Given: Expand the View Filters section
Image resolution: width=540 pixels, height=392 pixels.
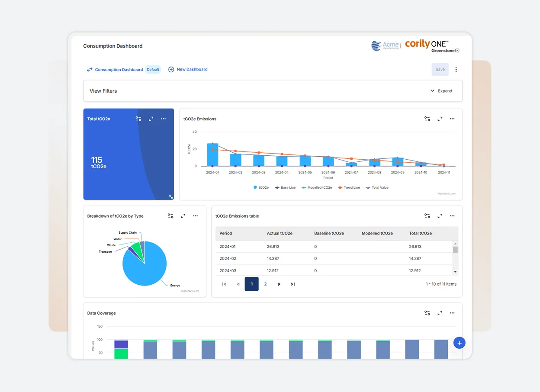Looking at the screenshot, I should [445, 91].
